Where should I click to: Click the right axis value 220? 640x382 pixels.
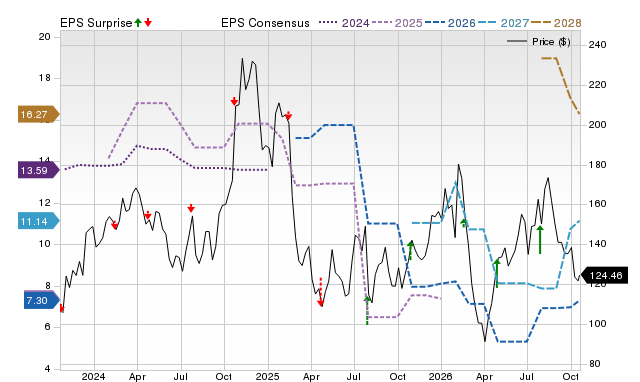point(597,85)
